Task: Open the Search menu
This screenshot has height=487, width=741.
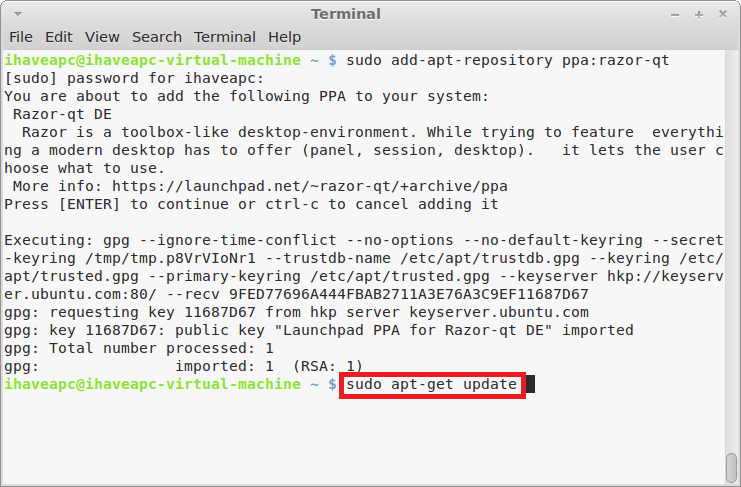Action: click(x=157, y=37)
